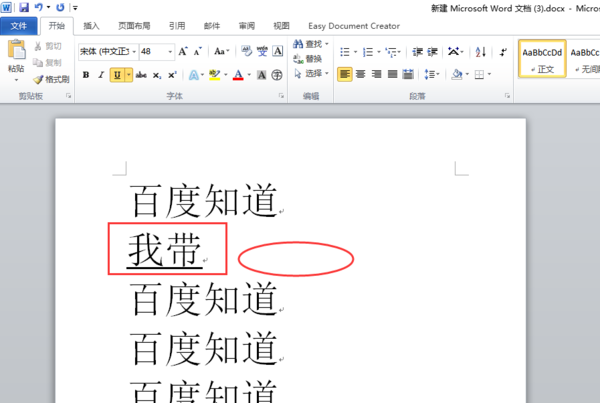Image resolution: width=600 pixels, height=403 pixels.
Task: Toggle Subscript formatting
Action: (157, 75)
